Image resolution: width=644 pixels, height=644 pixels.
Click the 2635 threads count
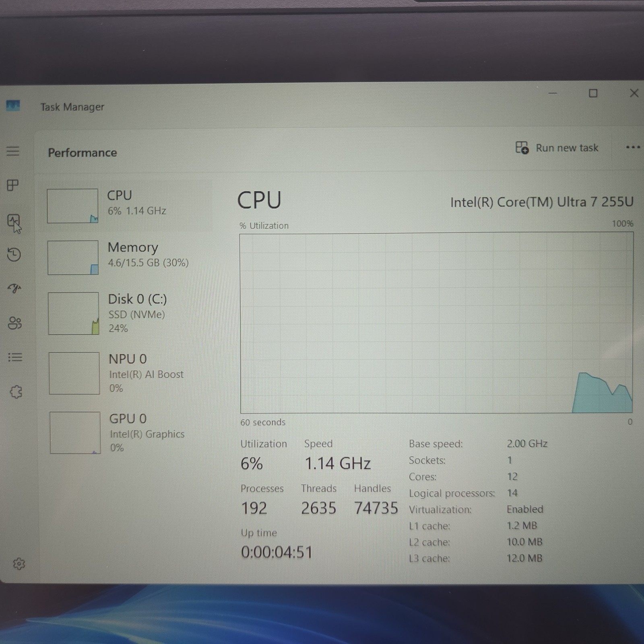click(x=318, y=508)
